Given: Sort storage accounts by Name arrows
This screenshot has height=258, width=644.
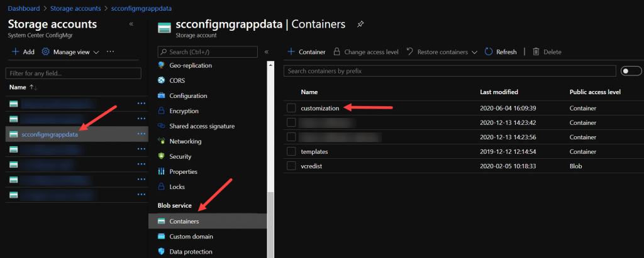Looking at the screenshot, I should click(x=34, y=87).
